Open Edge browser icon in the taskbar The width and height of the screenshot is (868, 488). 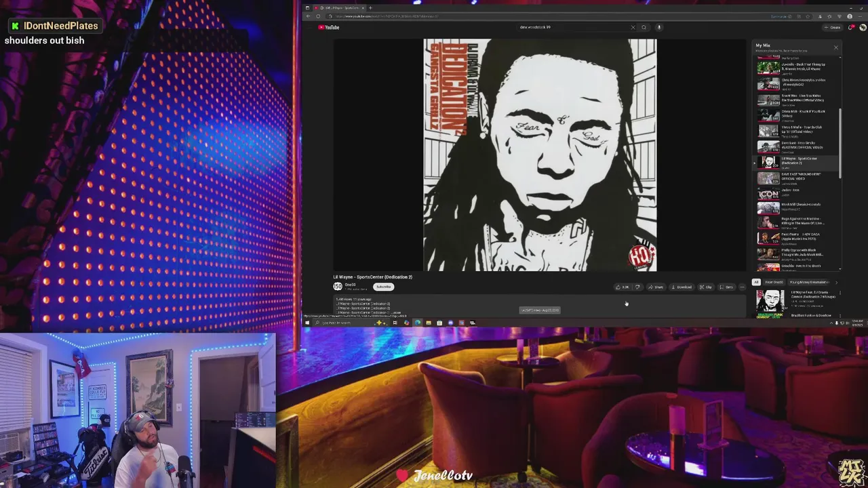tap(417, 323)
